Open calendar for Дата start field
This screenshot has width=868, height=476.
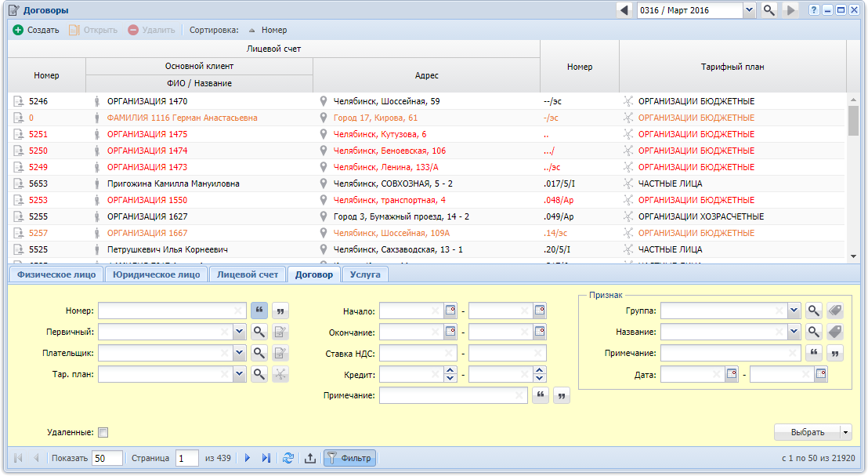(x=732, y=374)
